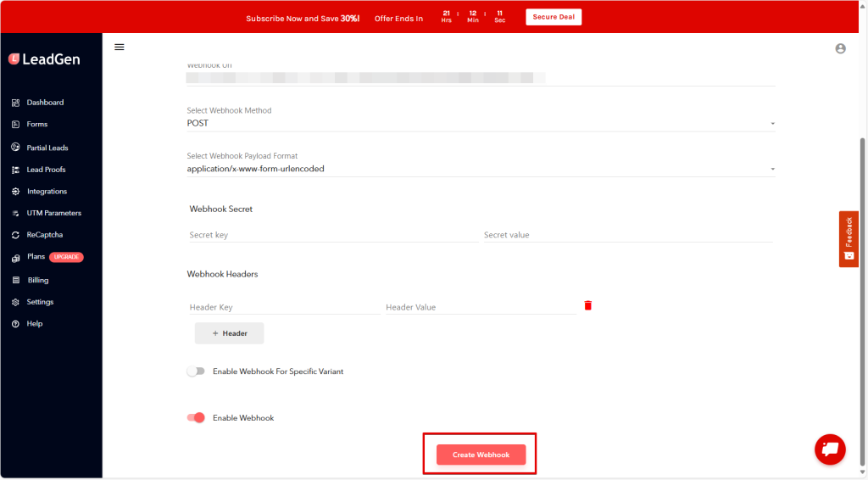868x480 pixels.
Task: Open the user account profile icon
Action: click(840, 48)
